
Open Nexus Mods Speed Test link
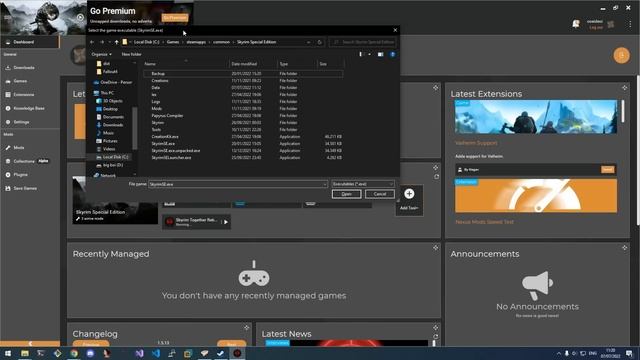point(484,222)
